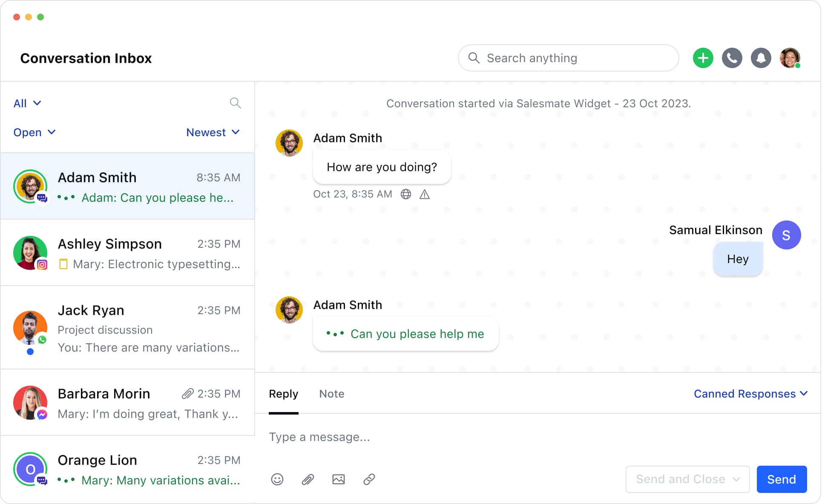Click the link insert icon

tap(368, 479)
